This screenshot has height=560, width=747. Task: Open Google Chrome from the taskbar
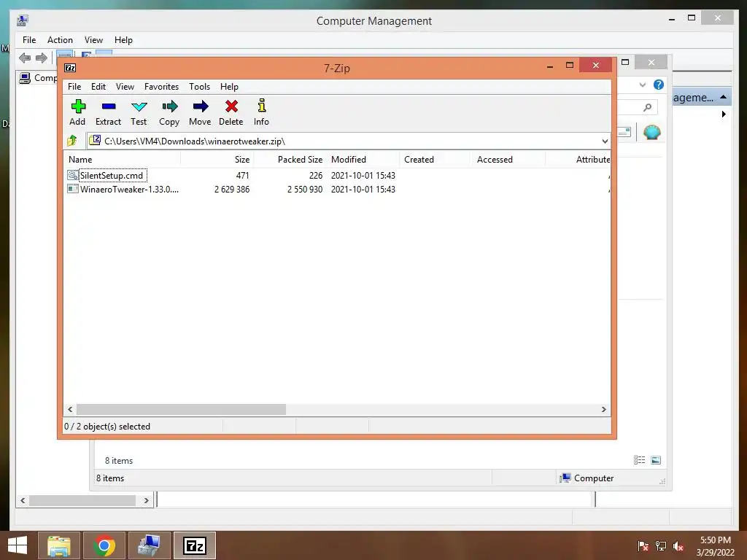tap(104, 545)
